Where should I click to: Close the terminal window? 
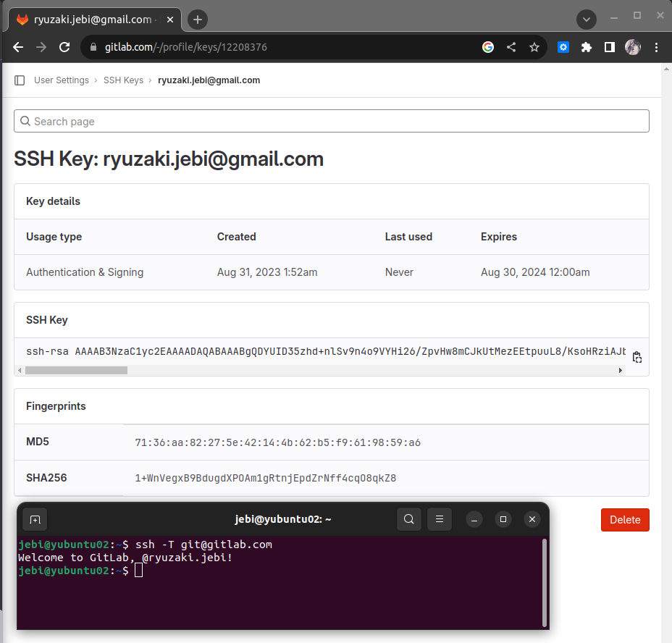coord(532,520)
